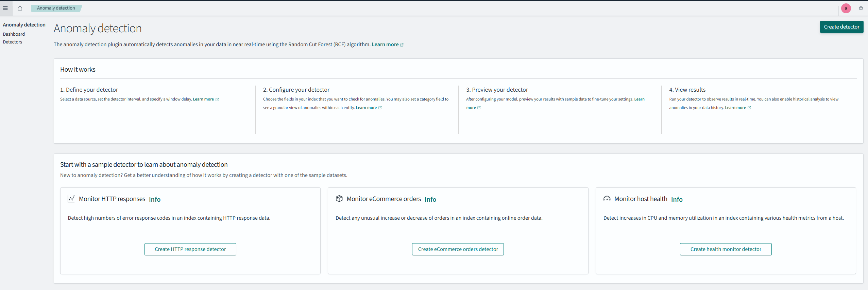Click Create HTTP response detector
Image resolution: width=868 pixels, height=290 pixels.
(x=190, y=249)
